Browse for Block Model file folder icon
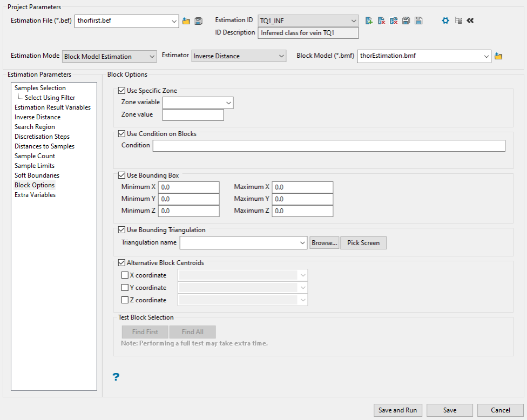Image resolution: width=527 pixels, height=420 pixels. pyautogui.click(x=498, y=56)
